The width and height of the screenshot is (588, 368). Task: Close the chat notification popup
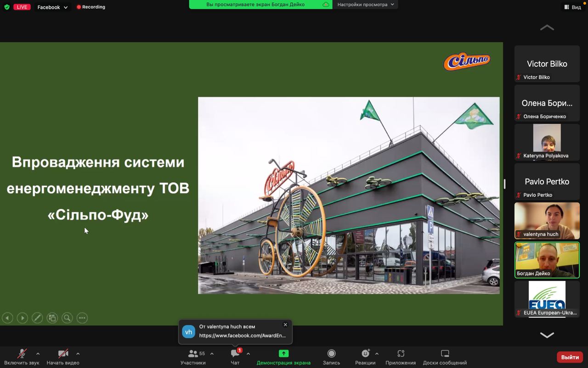point(285,325)
